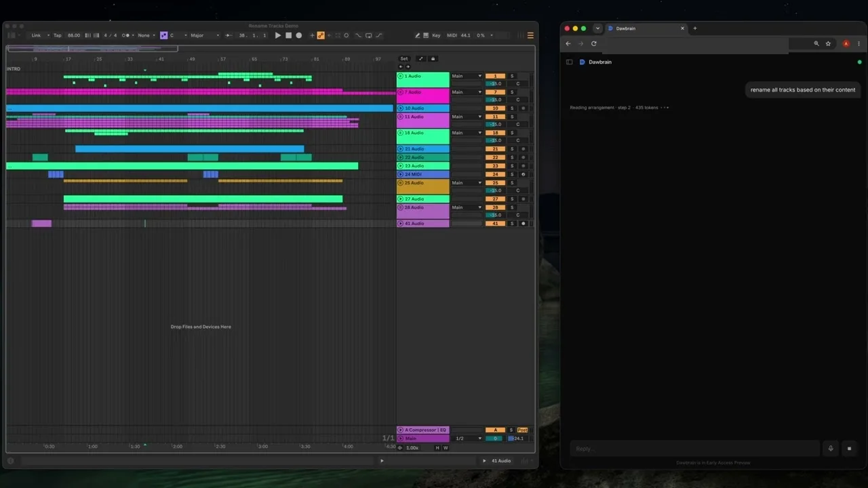The image size is (868, 488).
Task: Bookmark the page with the star icon
Action: click(x=828, y=43)
